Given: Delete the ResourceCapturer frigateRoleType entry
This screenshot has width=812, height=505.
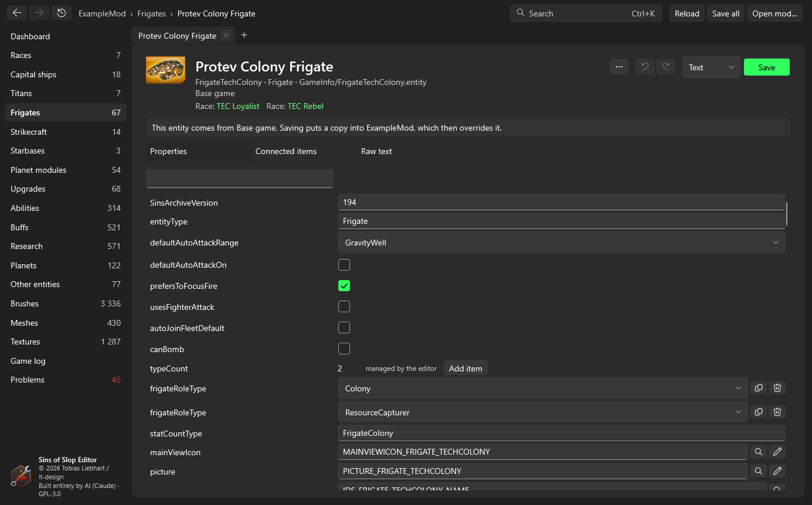Looking at the screenshot, I should coord(777,412).
